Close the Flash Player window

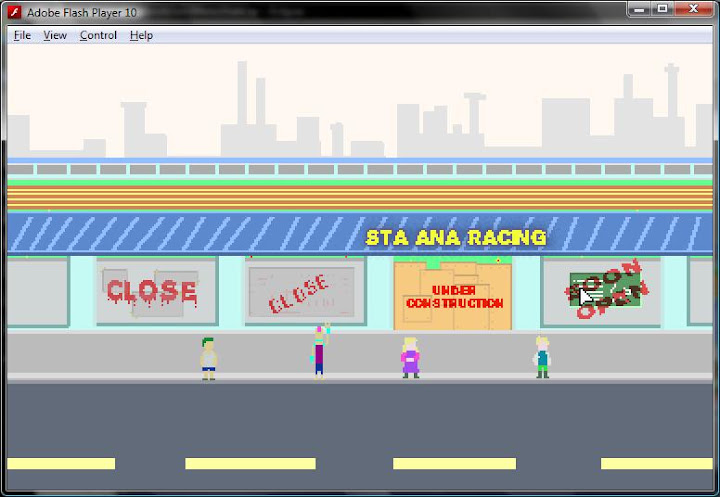(x=694, y=9)
